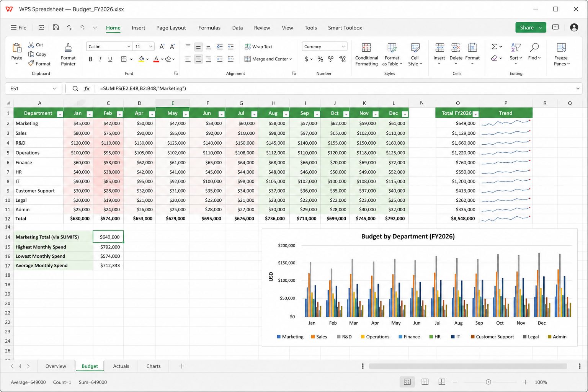
Task: Open the Insert ribbon tab
Action: pos(138,28)
